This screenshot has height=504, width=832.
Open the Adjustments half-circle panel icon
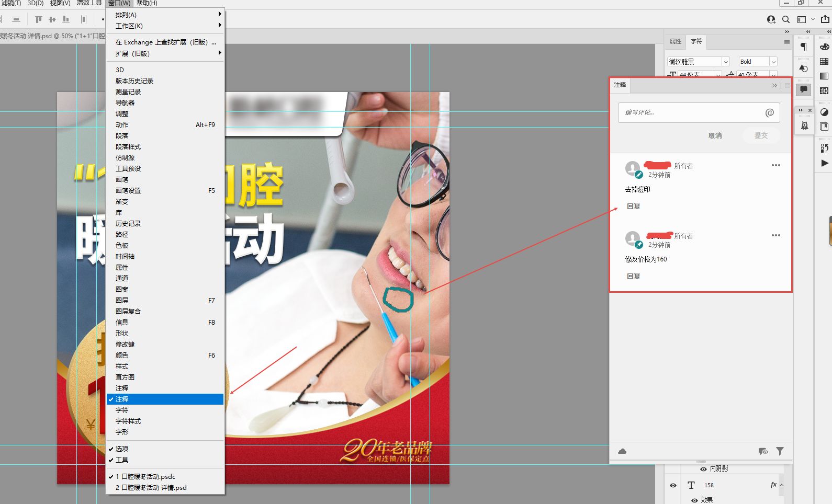tap(824, 112)
